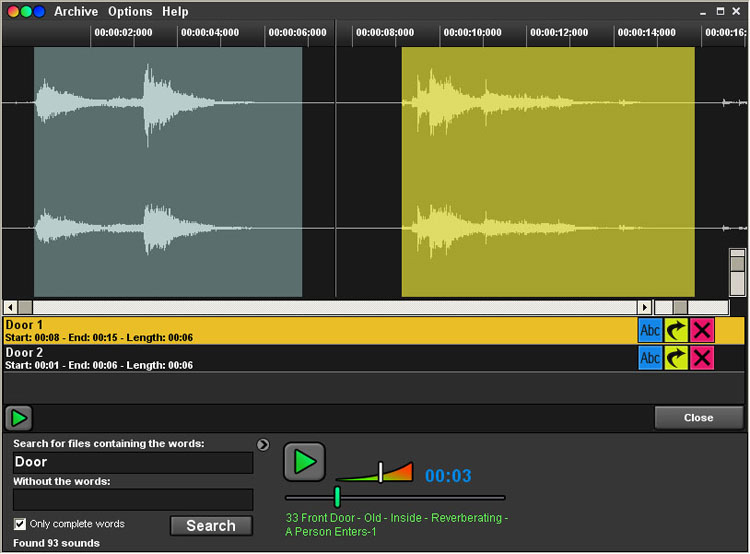Close the region editor panel
The image size is (750, 554).
coord(698,417)
